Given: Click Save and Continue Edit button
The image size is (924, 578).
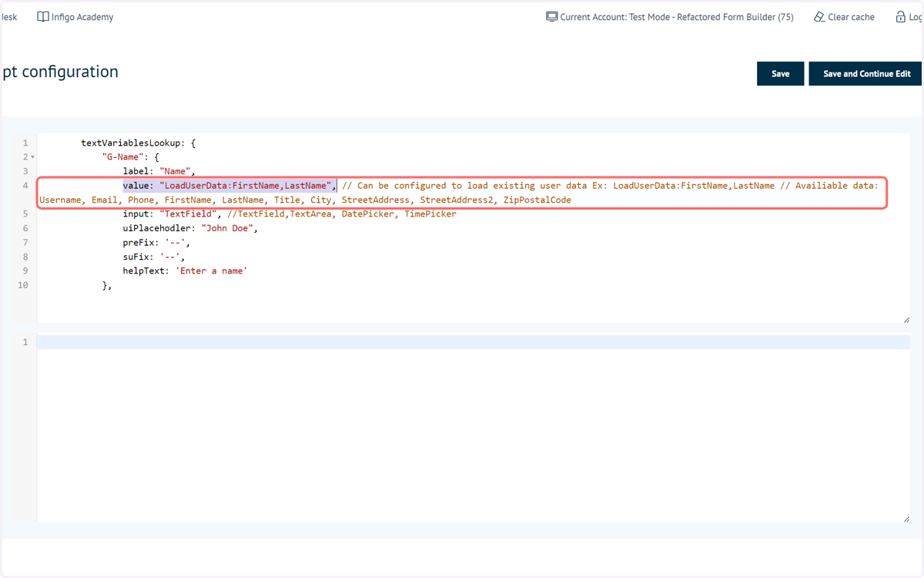Looking at the screenshot, I should (866, 74).
